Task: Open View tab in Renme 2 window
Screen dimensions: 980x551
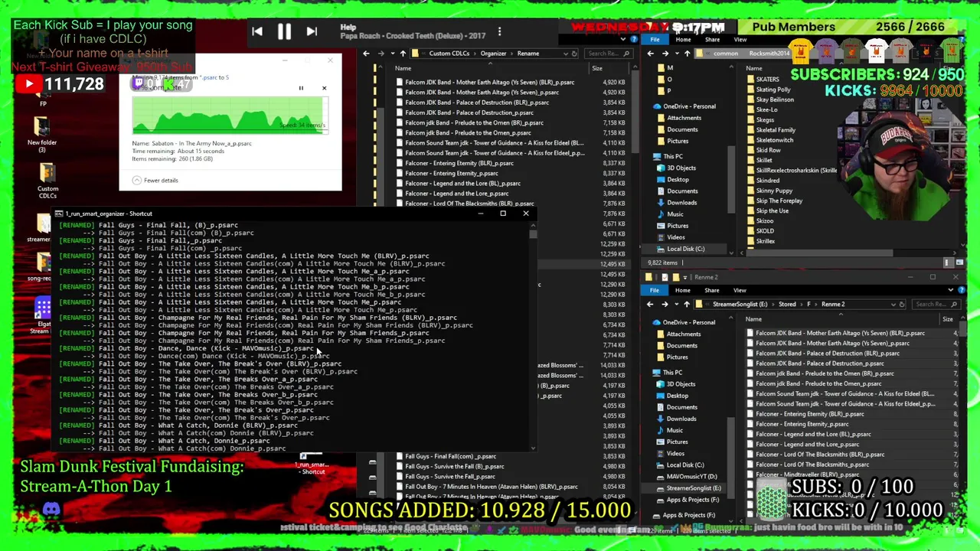Action: [x=740, y=291]
